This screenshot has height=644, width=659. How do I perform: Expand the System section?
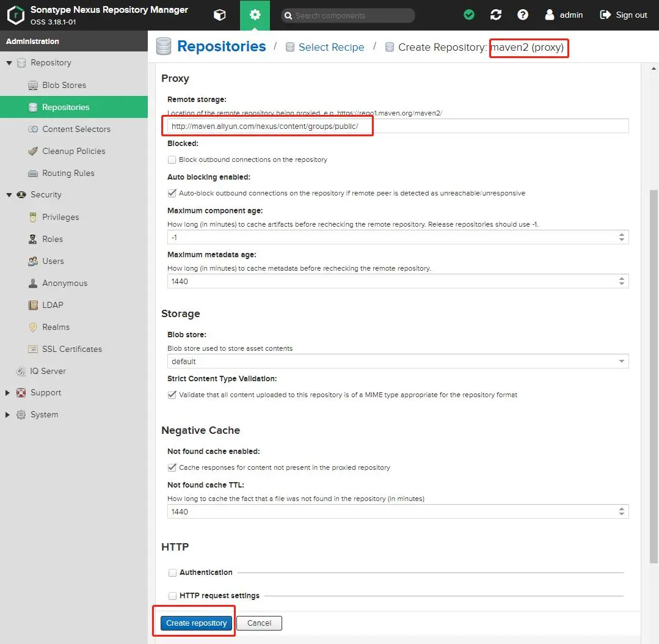[x=7, y=414]
